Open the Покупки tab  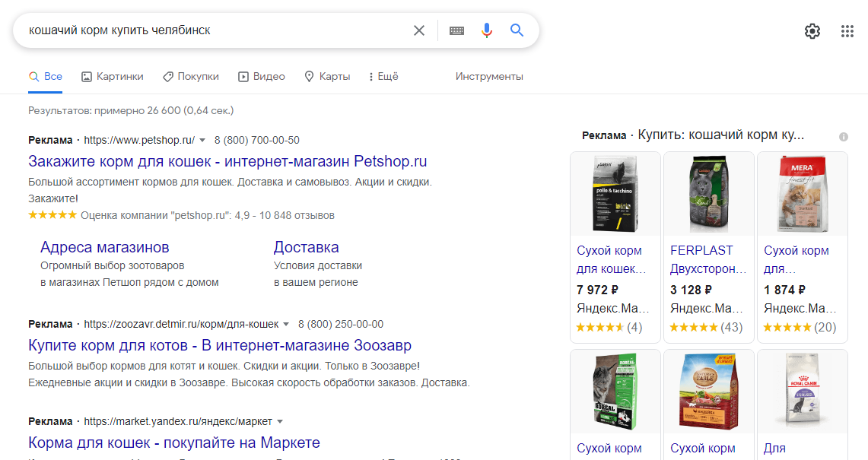tap(191, 76)
